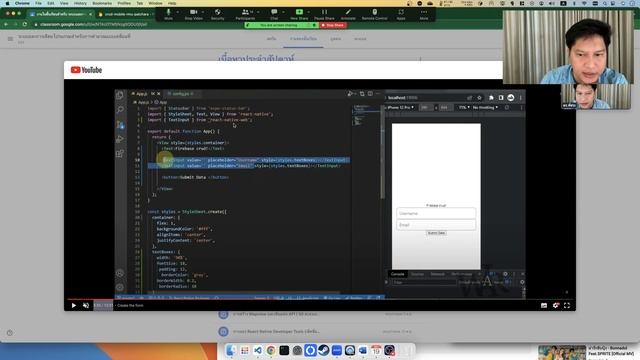Open Zoom from the Dock
The width and height of the screenshot is (640, 360).
[x=337, y=350]
